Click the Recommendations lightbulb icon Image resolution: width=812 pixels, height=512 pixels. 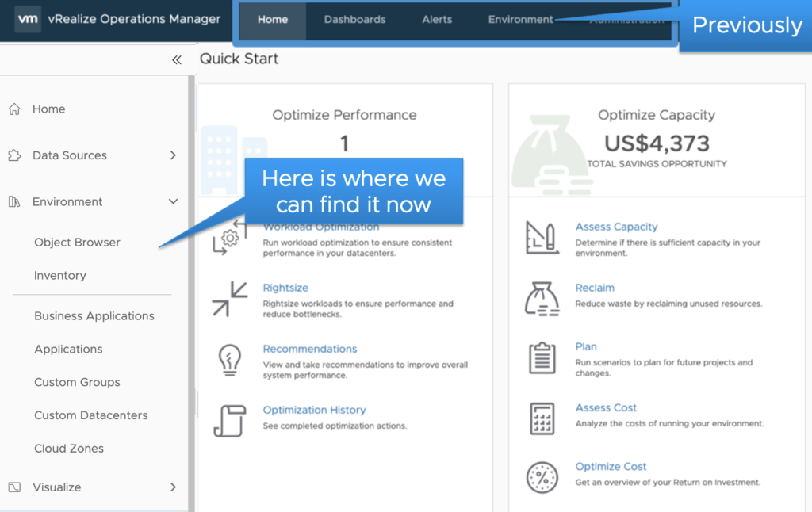click(229, 360)
